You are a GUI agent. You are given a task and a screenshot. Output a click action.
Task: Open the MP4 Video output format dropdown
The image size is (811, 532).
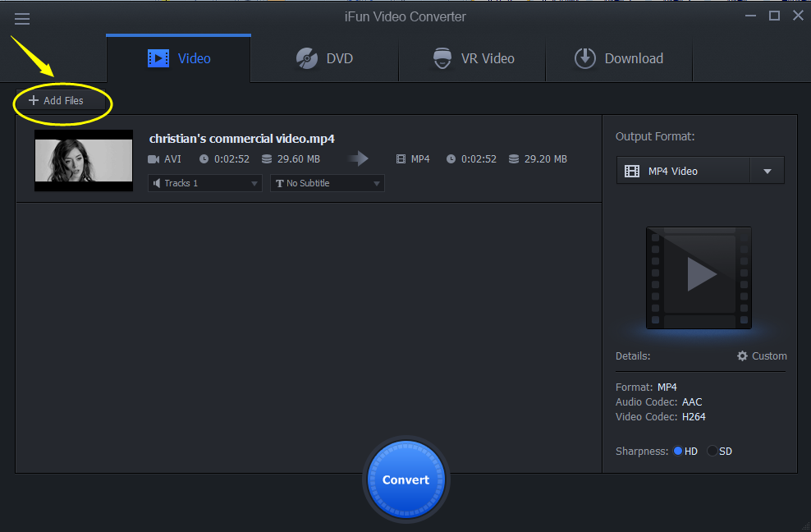[x=700, y=171]
